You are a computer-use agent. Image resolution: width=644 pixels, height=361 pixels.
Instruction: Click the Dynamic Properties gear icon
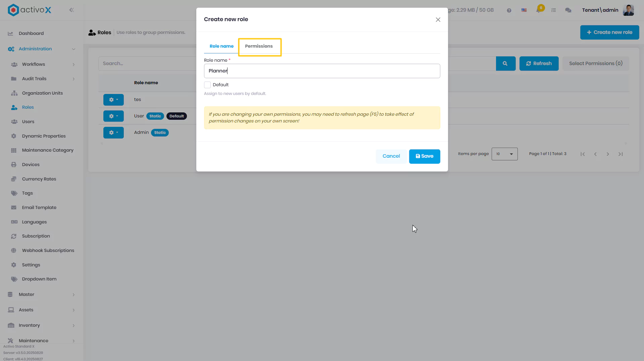(14, 136)
